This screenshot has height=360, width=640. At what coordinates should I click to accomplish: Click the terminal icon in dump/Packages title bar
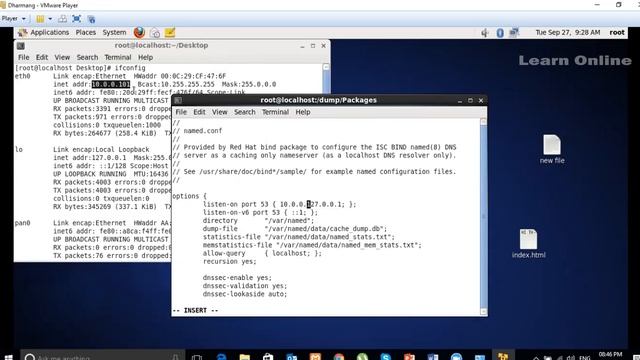(x=178, y=100)
